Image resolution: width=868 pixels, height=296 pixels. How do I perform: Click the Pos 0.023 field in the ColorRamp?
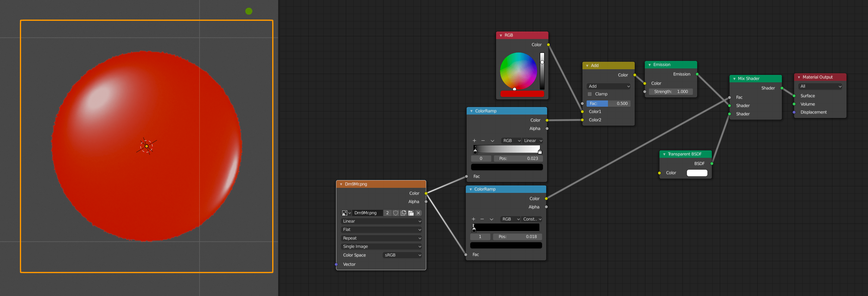point(518,158)
